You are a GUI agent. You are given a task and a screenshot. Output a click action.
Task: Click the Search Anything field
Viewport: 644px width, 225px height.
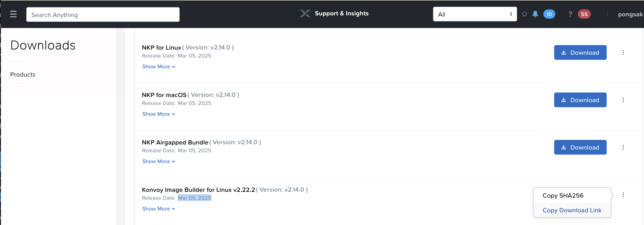pyautogui.click(x=103, y=15)
